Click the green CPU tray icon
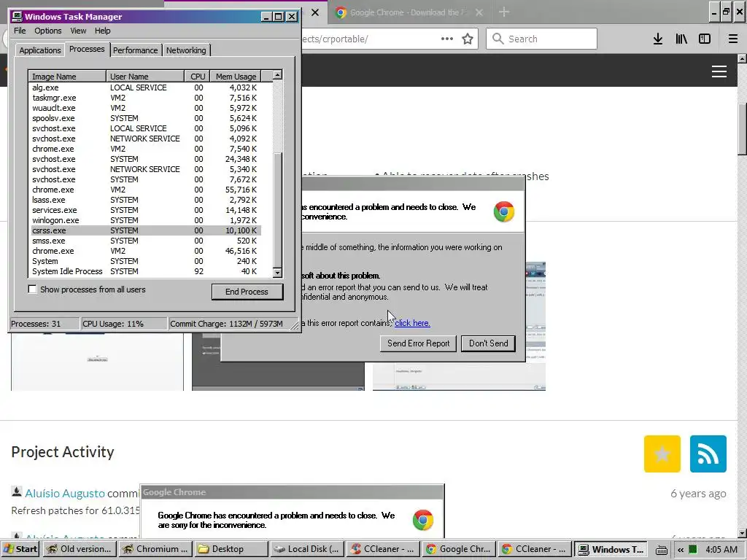 (x=693, y=550)
